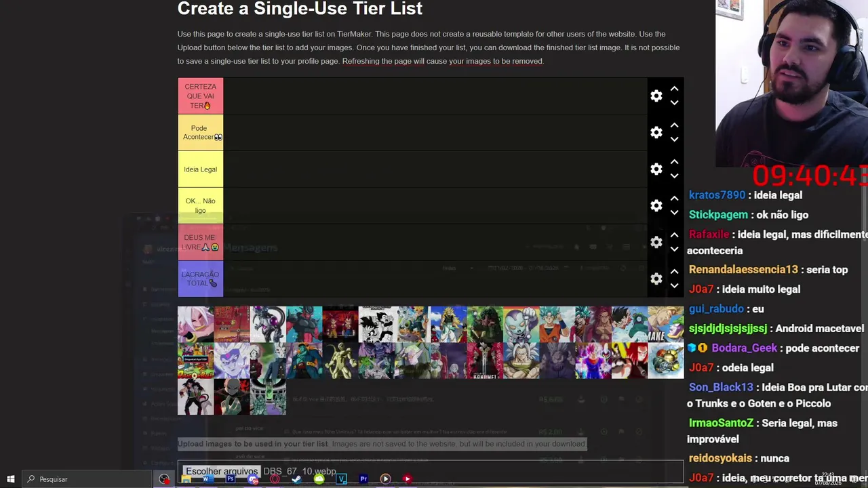Open Photoshop from the taskbar

pyautogui.click(x=231, y=479)
